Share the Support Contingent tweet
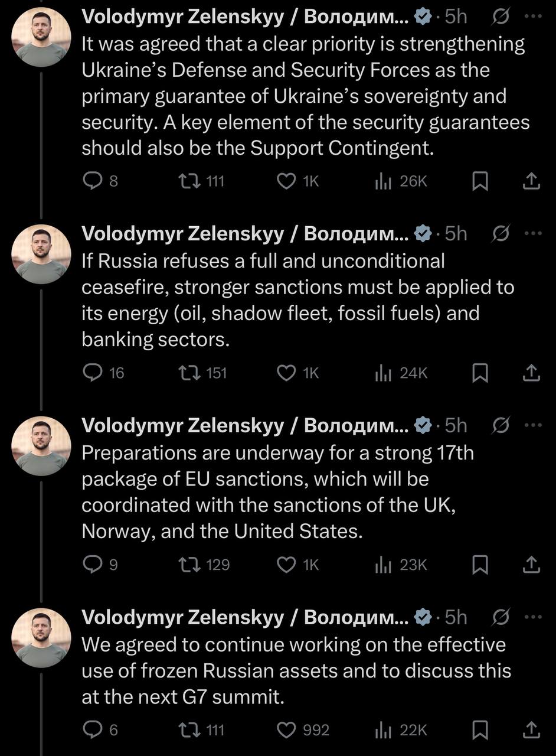This screenshot has height=756, width=556. click(531, 181)
